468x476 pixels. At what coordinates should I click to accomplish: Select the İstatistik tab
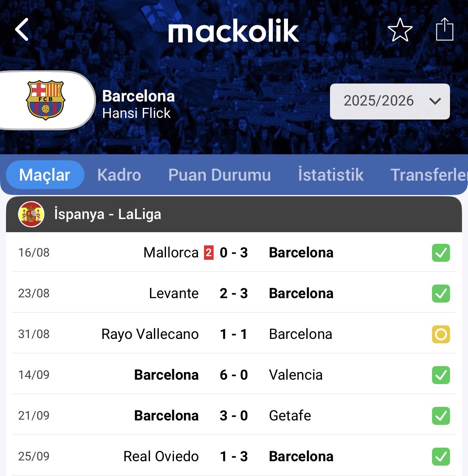pos(331,174)
